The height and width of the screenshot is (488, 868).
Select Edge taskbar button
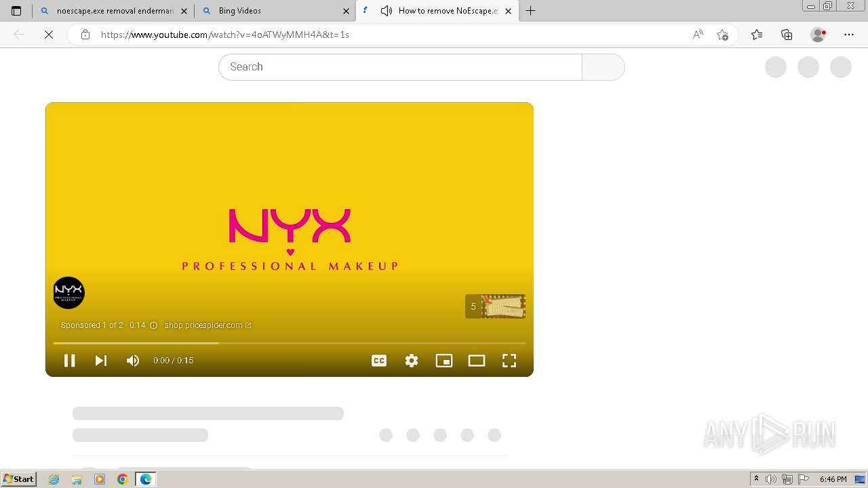(x=145, y=479)
